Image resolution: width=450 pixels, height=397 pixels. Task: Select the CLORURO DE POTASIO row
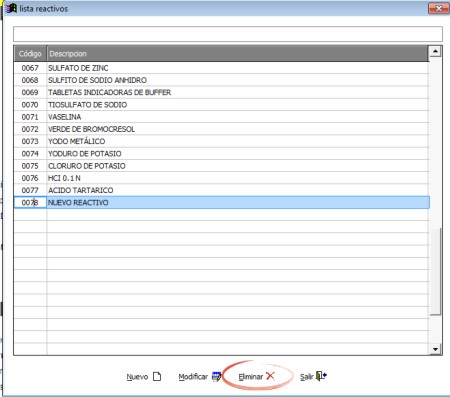(222, 166)
